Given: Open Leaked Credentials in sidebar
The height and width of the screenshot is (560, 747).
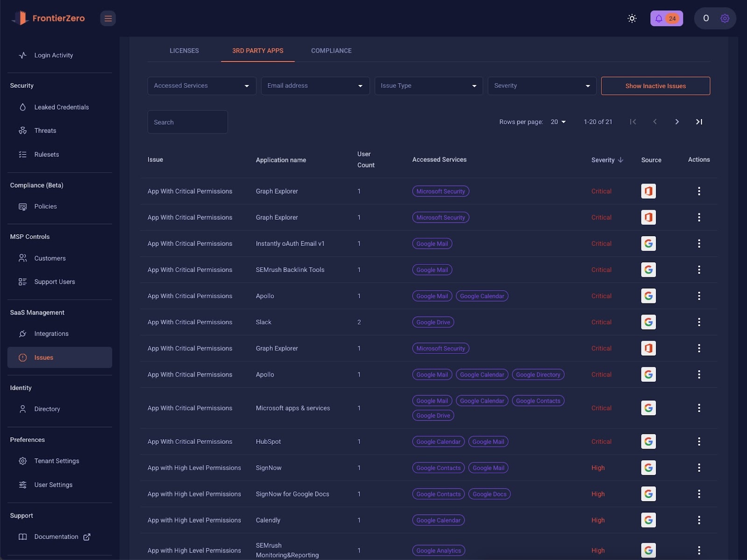Looking at the screenshot, I should (61, 107).
